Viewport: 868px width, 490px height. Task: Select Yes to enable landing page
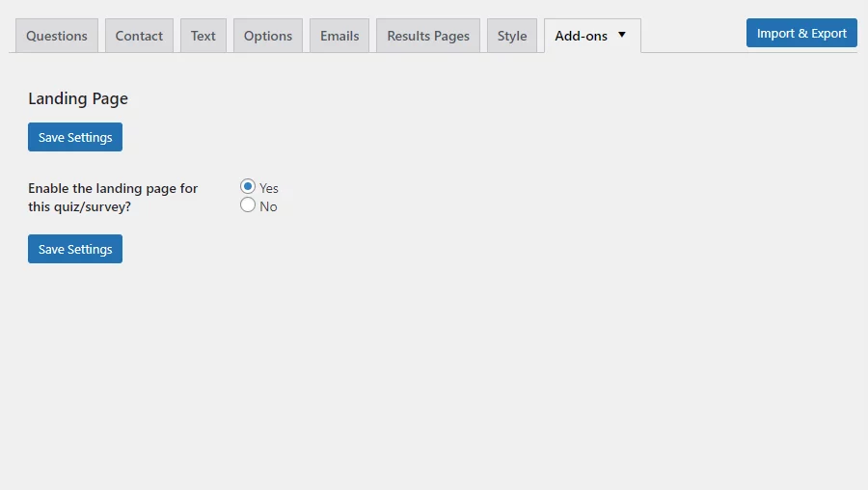coord(248,186)
